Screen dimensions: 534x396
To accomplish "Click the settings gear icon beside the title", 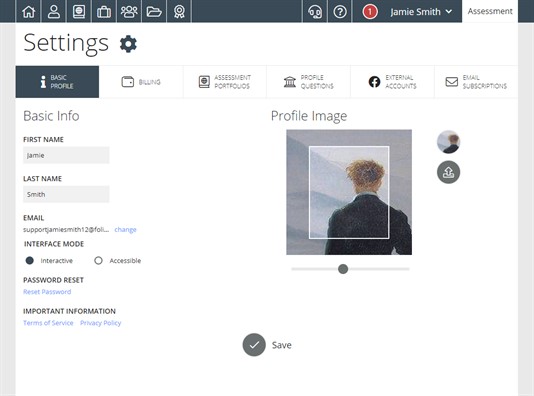I will [x=128, y=44].
